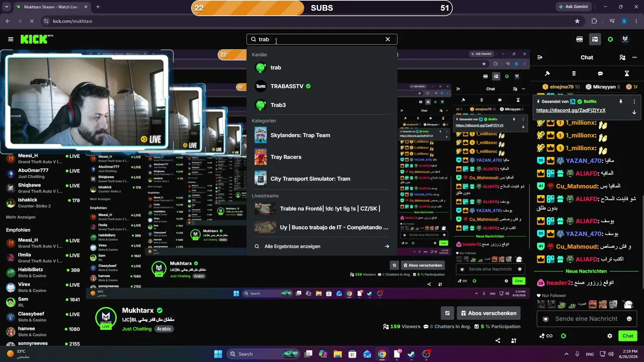Open City Transport Simulator: Tram category
This screenshot has width=644, height=362.
pos(322,178)
